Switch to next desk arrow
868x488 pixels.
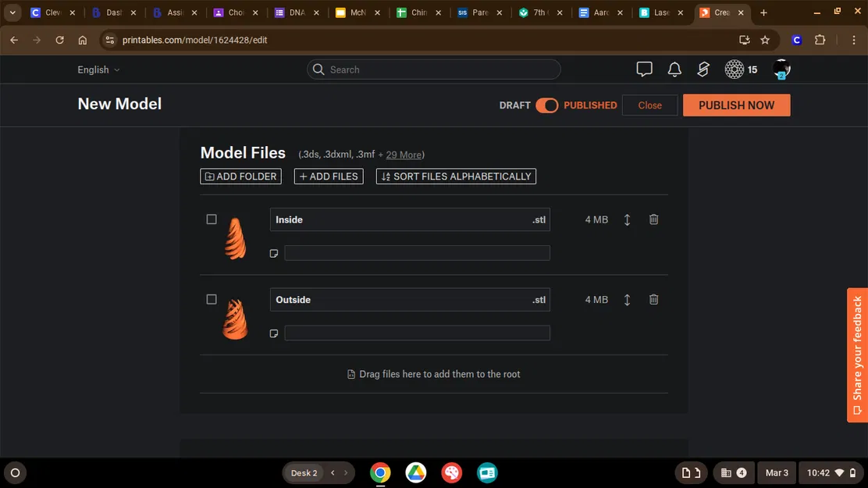coord(346,472)
